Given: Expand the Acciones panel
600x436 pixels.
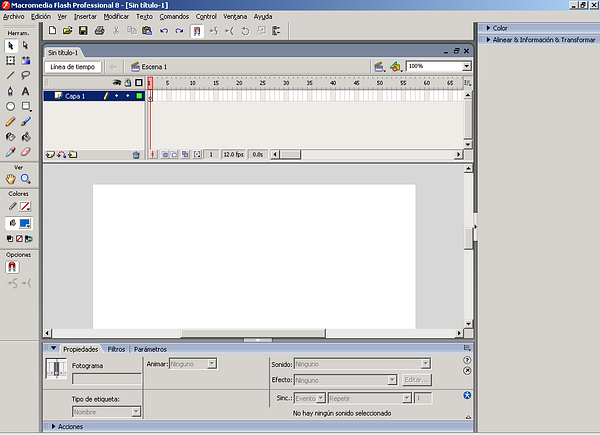Looking at the screenshot, I should tap(70, 427).
